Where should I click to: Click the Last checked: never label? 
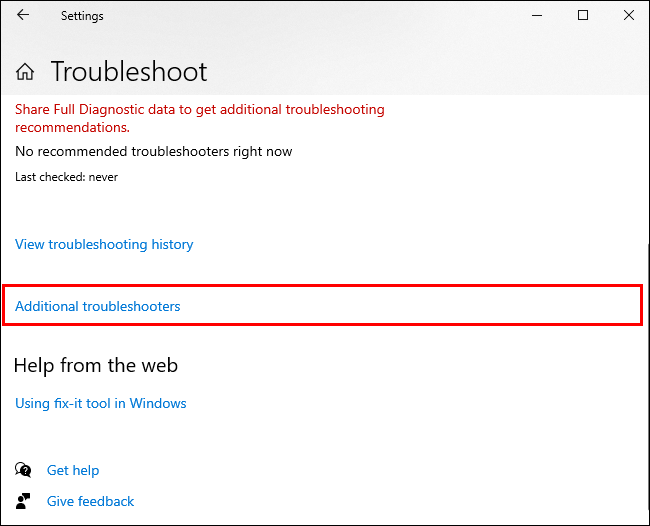pyautogui.click(x=66, y=177)
